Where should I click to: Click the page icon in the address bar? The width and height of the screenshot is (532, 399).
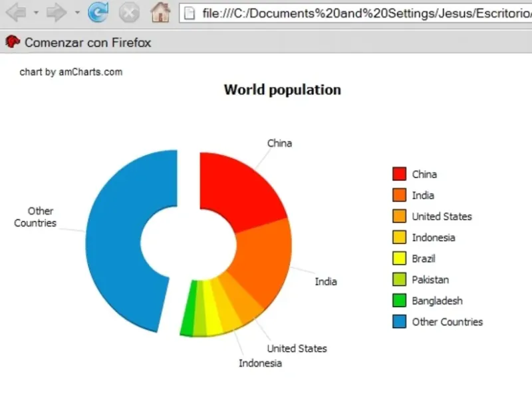190,13
